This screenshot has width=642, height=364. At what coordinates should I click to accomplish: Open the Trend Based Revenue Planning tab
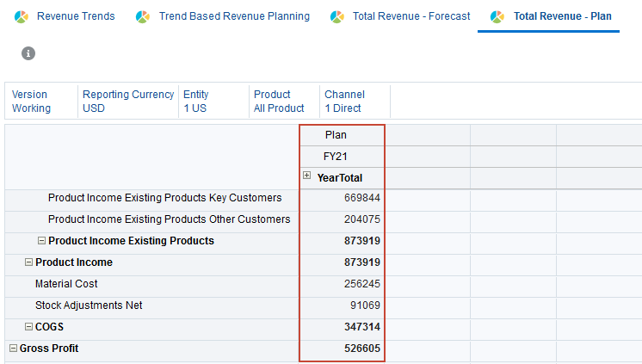(x=234, y=16)
